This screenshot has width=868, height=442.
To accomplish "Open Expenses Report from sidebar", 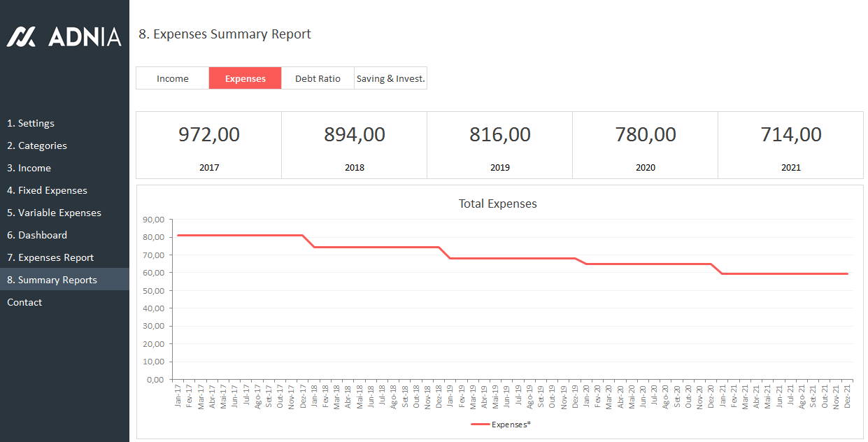I will (50, 257).
